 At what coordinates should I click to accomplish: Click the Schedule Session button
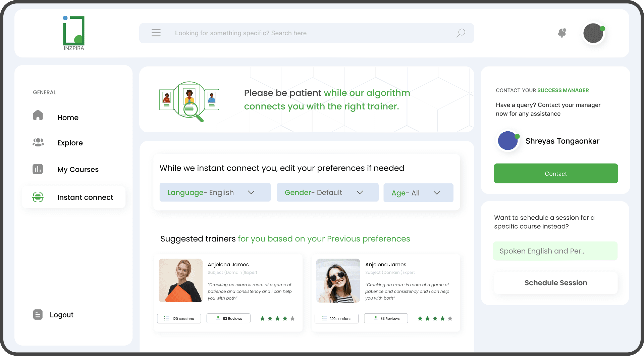[556, 283]
